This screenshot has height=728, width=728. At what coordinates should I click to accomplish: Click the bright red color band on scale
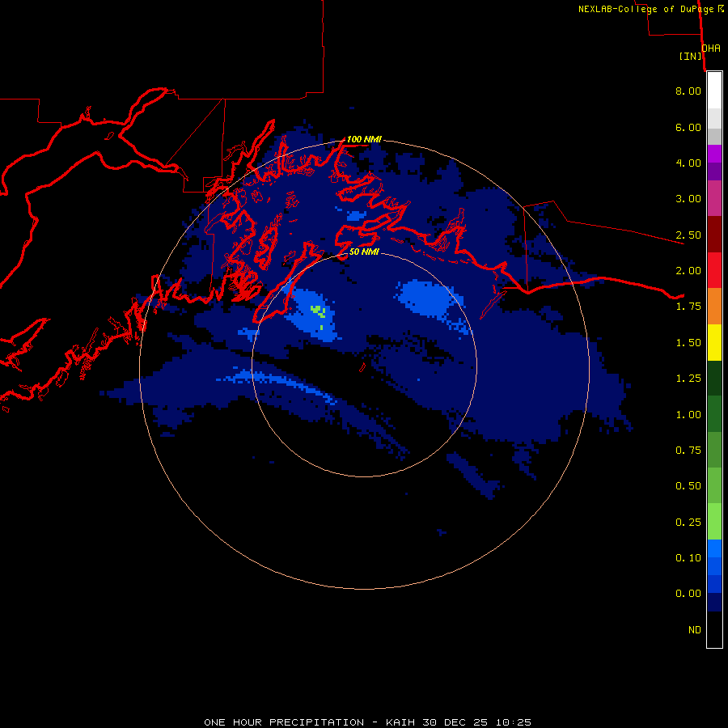click(x=714, y=270)
